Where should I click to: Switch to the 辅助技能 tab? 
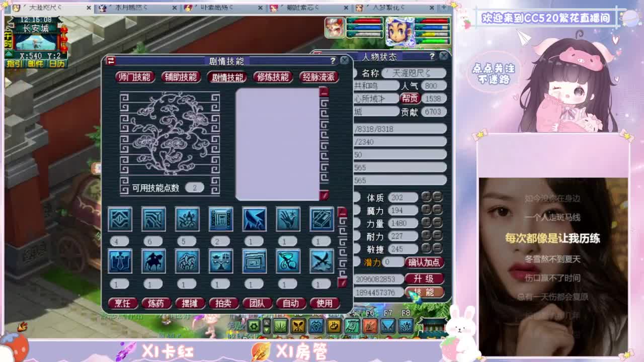[181, 77]
